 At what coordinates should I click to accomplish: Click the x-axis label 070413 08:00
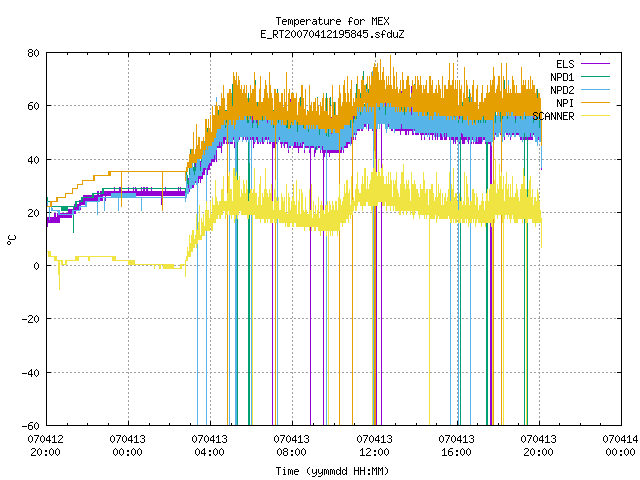[291, 446]
